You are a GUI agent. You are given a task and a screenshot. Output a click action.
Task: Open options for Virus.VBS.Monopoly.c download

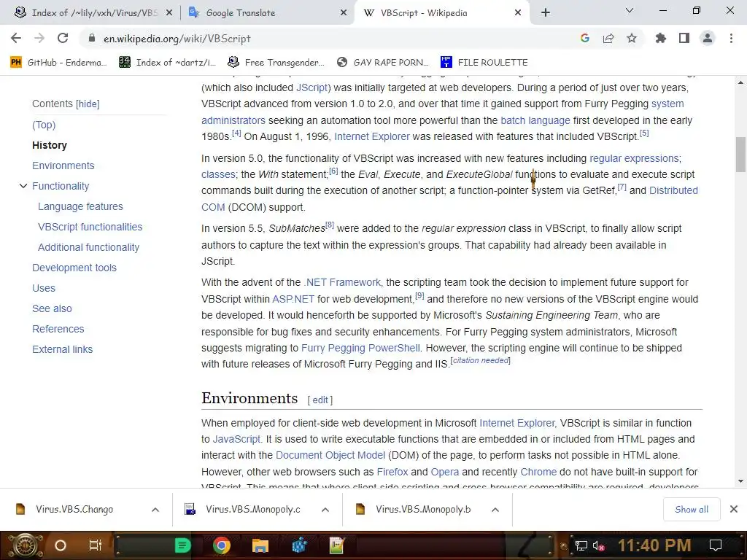325,510
